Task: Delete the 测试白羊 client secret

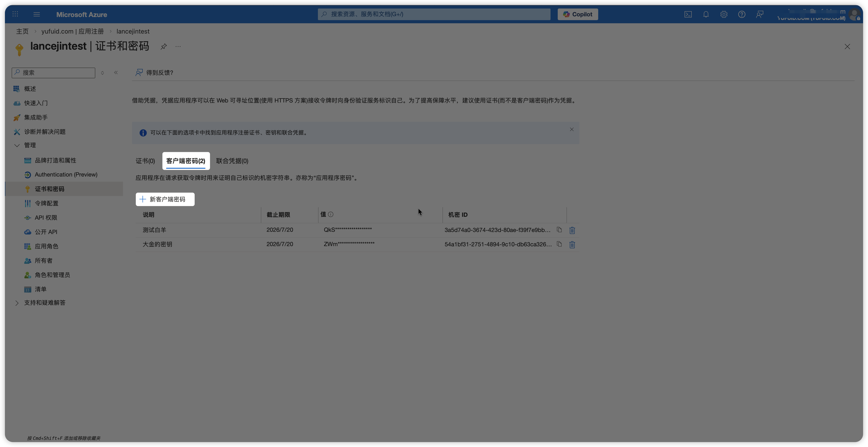Action: (x=572, y=230)
